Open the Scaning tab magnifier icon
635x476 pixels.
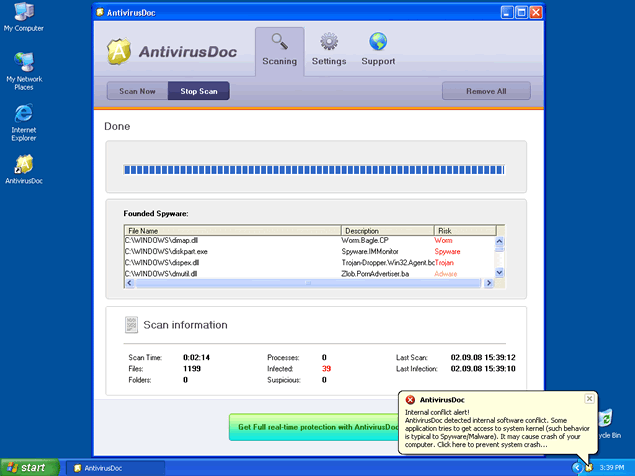279,42
